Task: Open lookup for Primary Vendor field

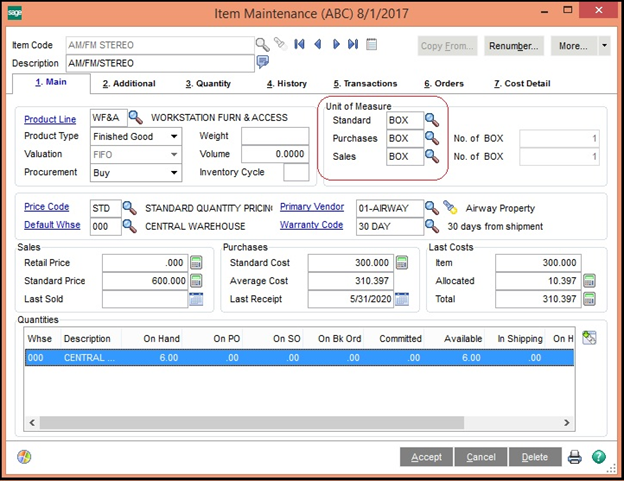Action: pyautogui.click(x=432, y=208)
